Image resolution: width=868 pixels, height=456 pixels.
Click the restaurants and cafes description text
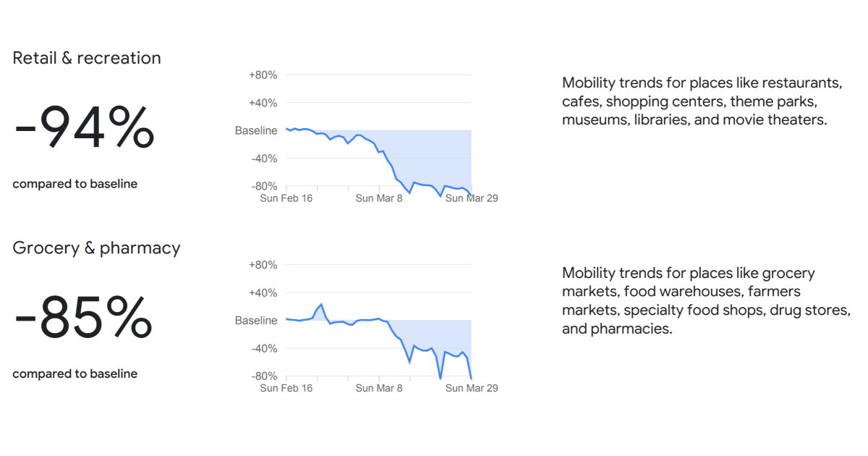pos(702,101)
